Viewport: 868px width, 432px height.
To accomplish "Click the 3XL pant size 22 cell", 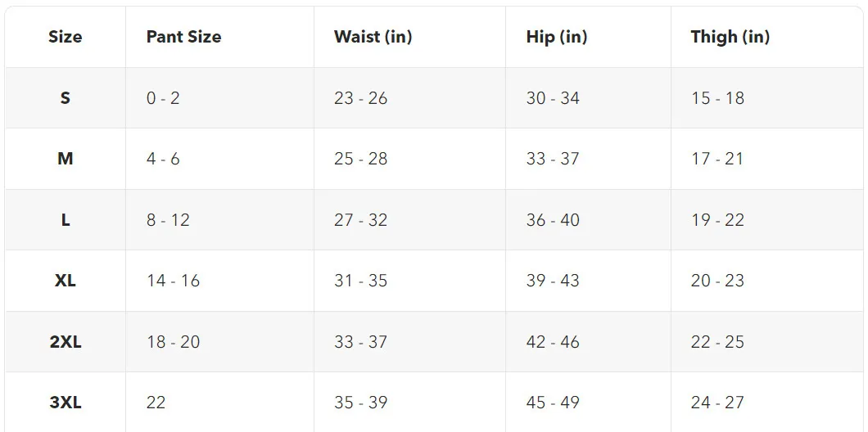I will point(156,402).
